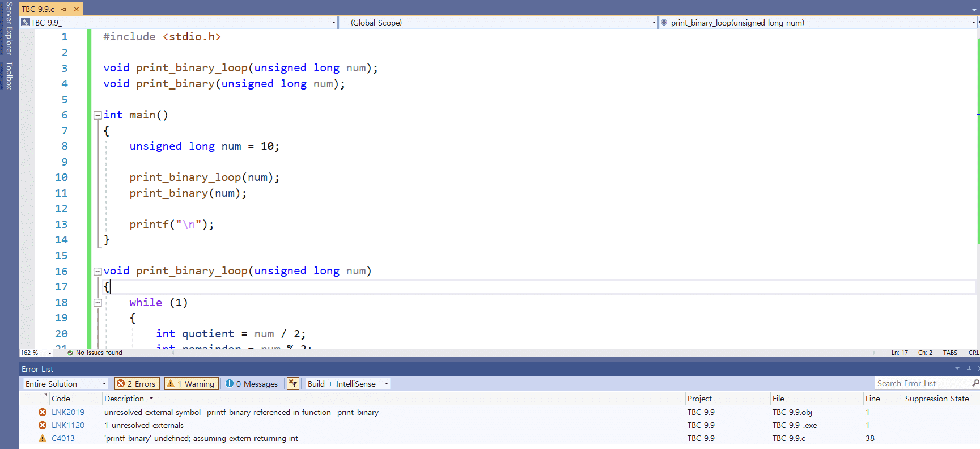980x449 pixels.
Task: Open the Description column filter arrow
Action: pyautogui.click(x=151, y=399)
